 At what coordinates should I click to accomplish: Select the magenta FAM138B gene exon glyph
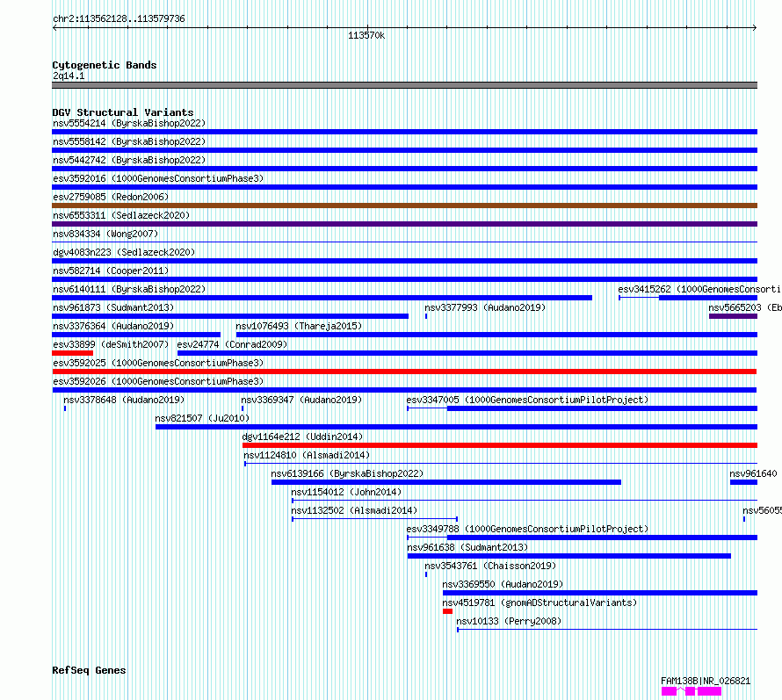pyautogui.click(x=691, y=691)
